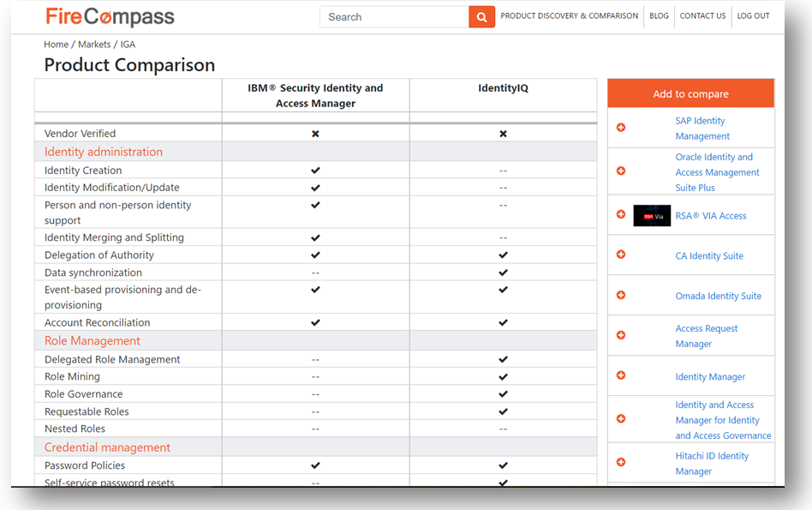The image size is (812, 510).
Task: Click IBM Vendor Verified cross mark
Action: coord(315,134)
